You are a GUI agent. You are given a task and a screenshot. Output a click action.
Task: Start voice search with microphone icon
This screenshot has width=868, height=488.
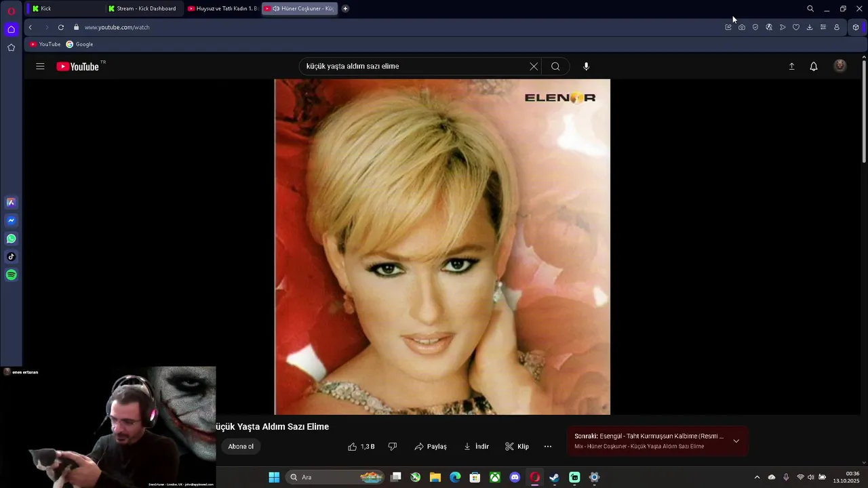pyautogui.click(x=586, y=66)
